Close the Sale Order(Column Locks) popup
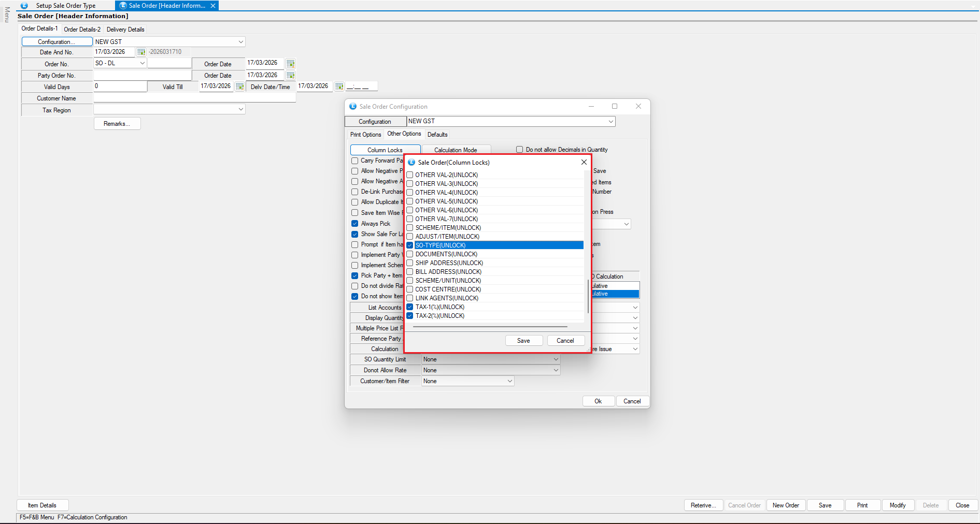Image resolution: width=980 pixels, height=524 pixels. 584,162
